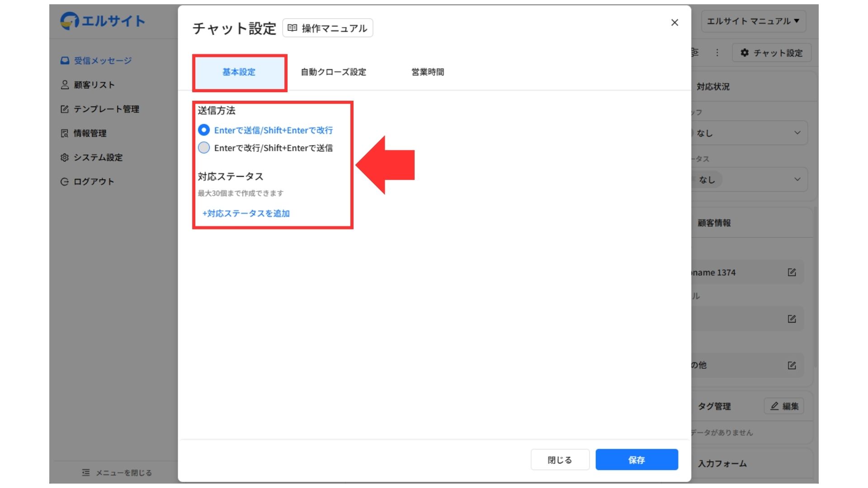Select Enterで改行/Shift+Enterで送信 radio option
The width and height of the screenshot is (868, 488).
(204, 148)
